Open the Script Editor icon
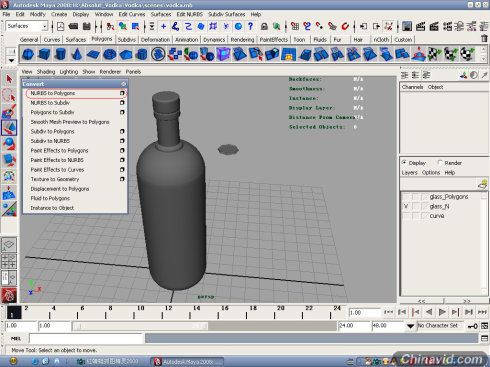Screen dimensions: 490x367 click(484, 339)
